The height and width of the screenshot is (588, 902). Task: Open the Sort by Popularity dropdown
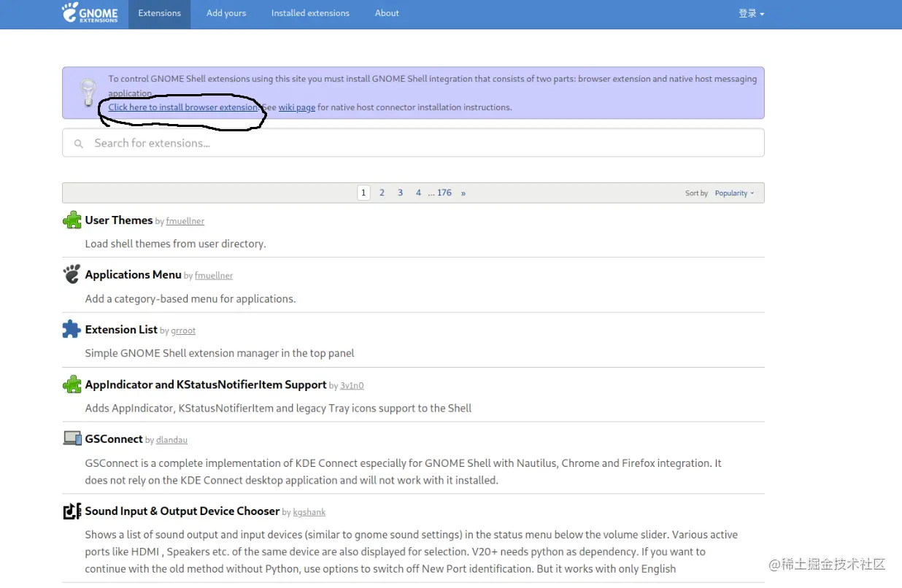[734, 193]
